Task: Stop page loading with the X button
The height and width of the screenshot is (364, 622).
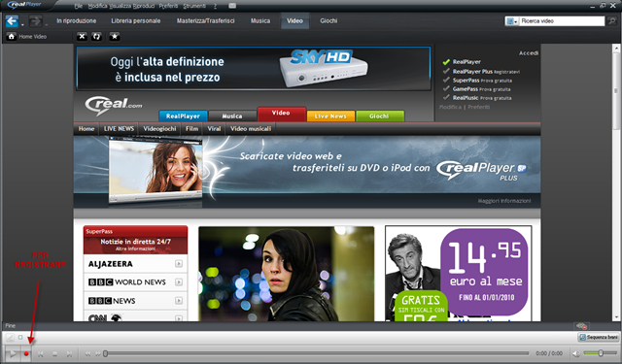Action: (82, 37)
